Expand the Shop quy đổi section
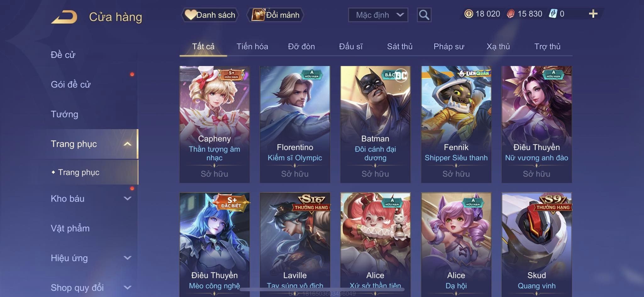The height and width of the screenshot is (297, 644). point(127,288)
